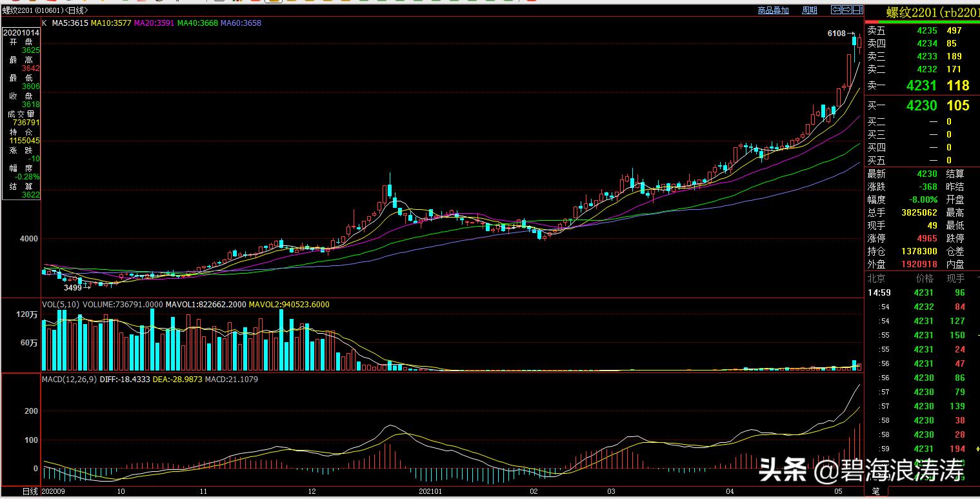Click the MA40:3668 indicator label
Image resolution: width=980 pixels, height=499 pixels.
pos(197,23)
